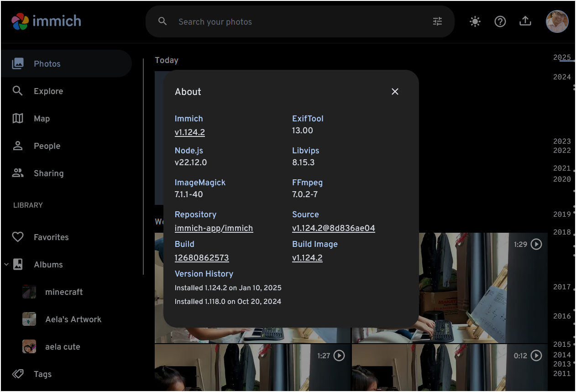The width and height of the screenshot is (576, 392).
Task: Click the upload photos icon
Action: pyautogui.click(x=525, y=21)
